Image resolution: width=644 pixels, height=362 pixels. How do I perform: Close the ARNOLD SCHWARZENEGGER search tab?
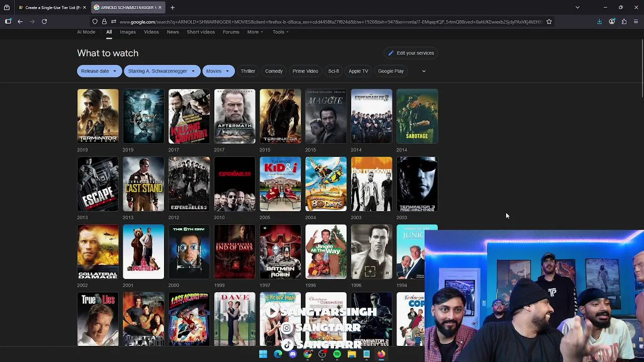(x=160, y=8)
